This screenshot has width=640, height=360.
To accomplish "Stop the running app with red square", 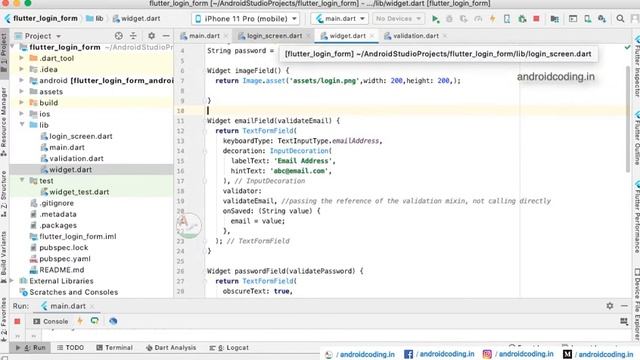I will 536,19.
